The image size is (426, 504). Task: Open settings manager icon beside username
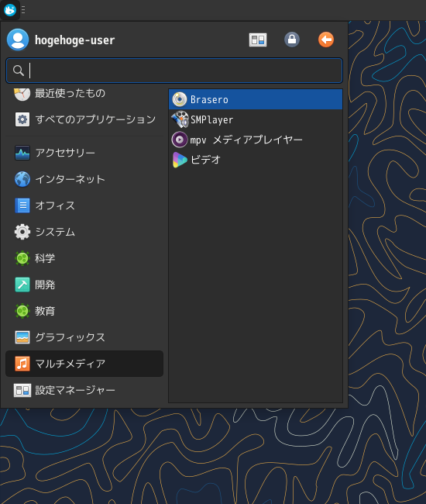click(x=258, y=40)
